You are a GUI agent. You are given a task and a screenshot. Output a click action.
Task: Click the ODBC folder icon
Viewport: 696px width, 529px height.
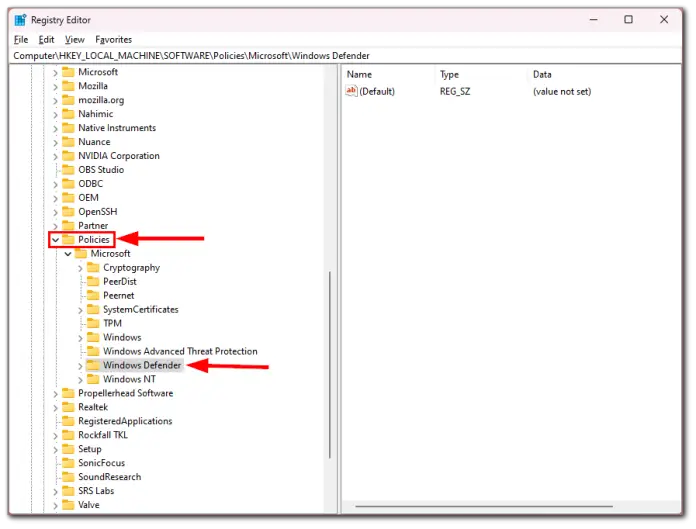[x=68, y=183]
